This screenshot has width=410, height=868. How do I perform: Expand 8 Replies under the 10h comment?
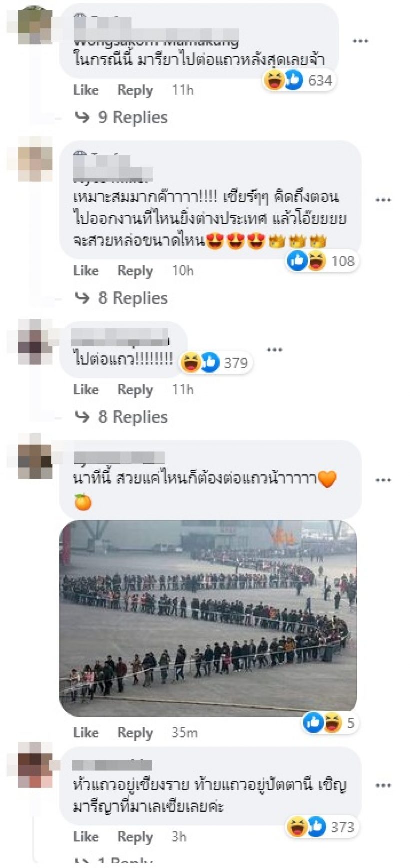[x=121, y=298]
